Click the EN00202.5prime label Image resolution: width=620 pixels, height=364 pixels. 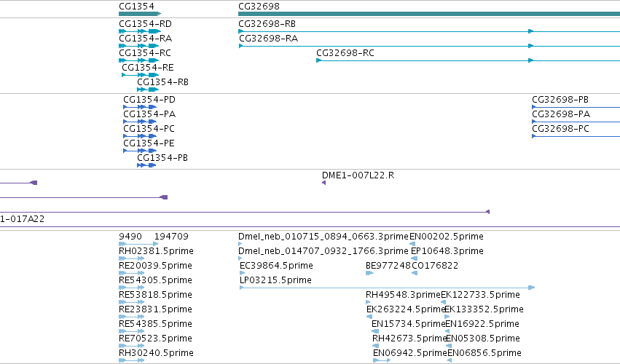pos(447,237)
